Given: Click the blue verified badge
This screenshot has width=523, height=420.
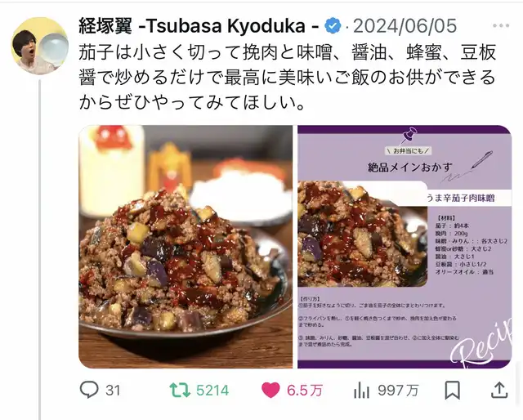Looking at the screenshot, I should (333, 25).
